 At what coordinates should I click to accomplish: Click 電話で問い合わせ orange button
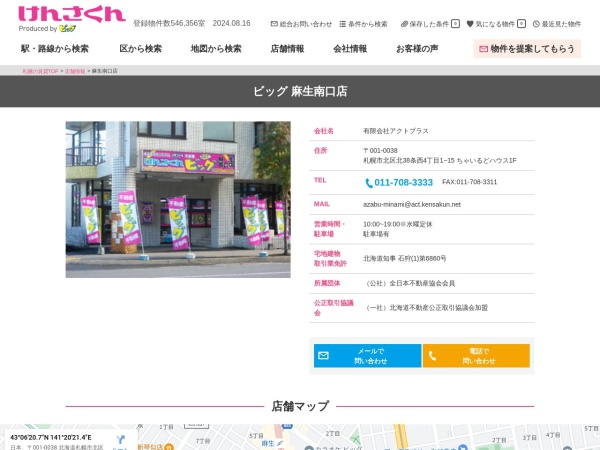[476, 356]
